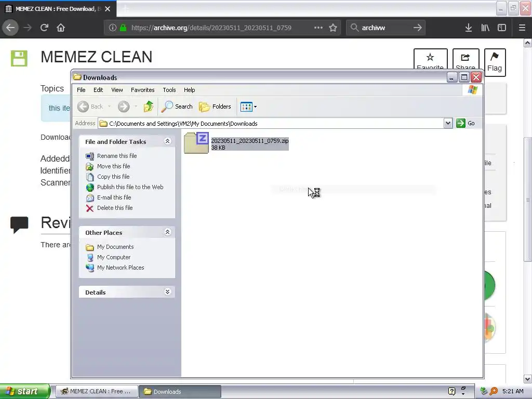Open Firefox downloads arrow icon
The width and height of the screenshot is (532, 399).
(x=469, y=28)
